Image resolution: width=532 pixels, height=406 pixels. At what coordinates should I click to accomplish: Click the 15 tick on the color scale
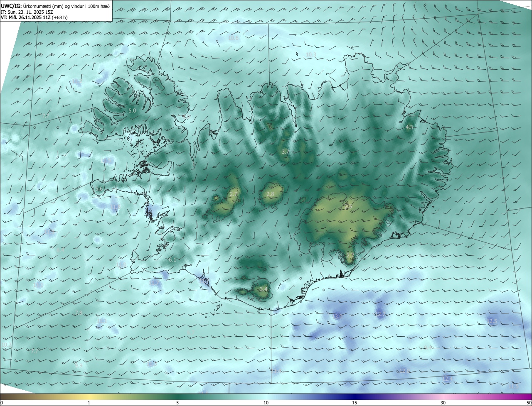coord(355,403)
